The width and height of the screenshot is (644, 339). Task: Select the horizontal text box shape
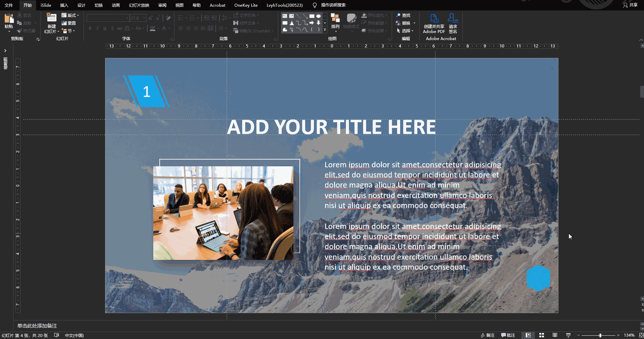285,16
